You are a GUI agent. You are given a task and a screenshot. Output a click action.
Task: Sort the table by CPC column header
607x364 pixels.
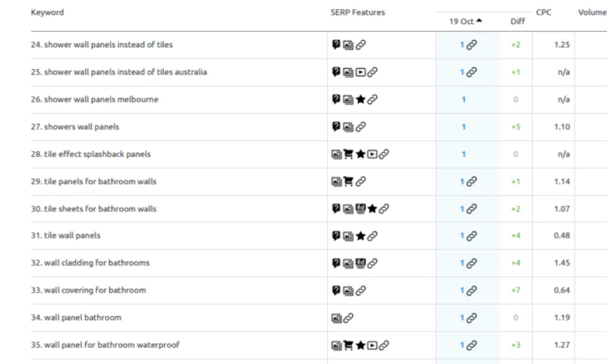543,12
